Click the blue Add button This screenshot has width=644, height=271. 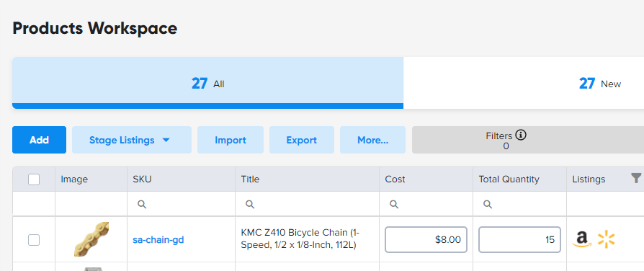click(x=39, y=140)
